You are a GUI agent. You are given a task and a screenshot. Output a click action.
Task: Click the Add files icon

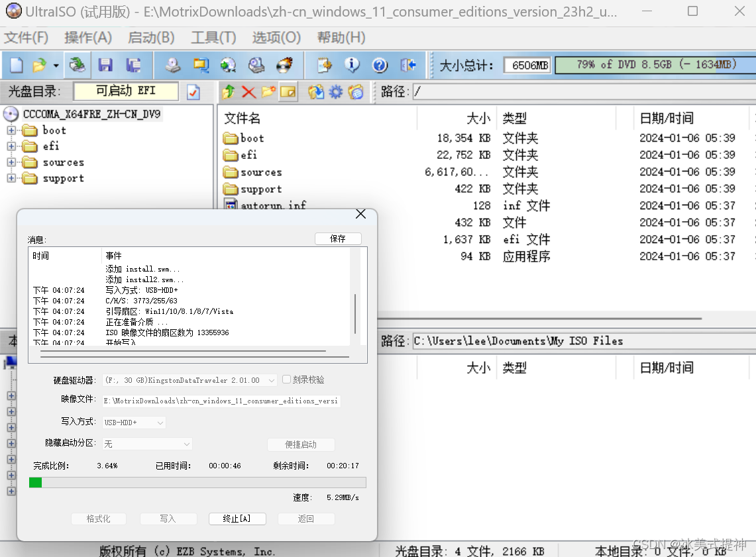[x=316, y=91]
